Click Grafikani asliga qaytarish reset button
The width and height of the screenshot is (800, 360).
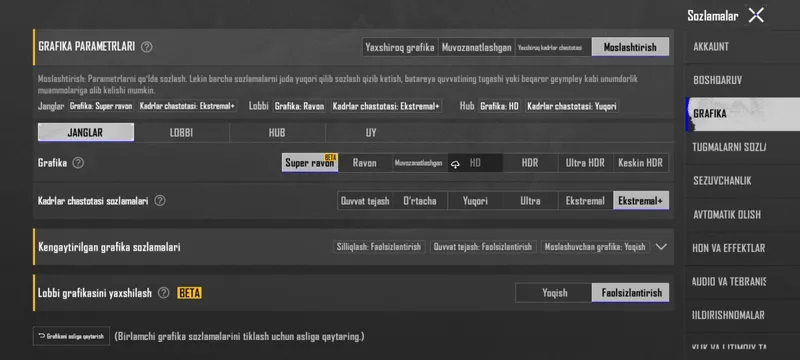pyautogui.click(x=71, y=337)
